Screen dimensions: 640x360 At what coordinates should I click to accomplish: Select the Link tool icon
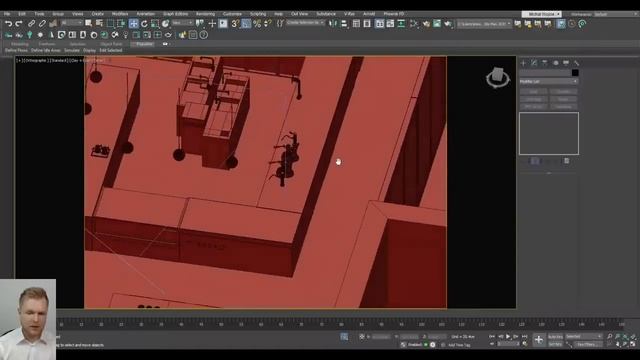(31, 24)
